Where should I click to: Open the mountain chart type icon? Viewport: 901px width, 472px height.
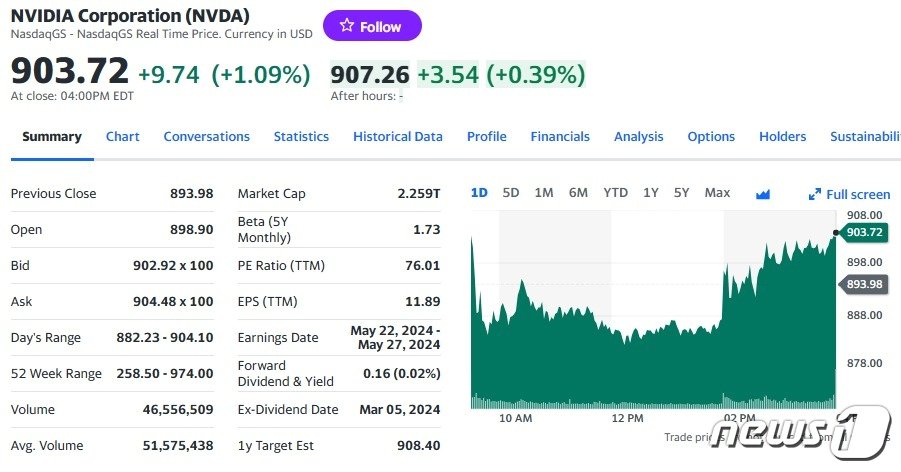click(763, 194)
